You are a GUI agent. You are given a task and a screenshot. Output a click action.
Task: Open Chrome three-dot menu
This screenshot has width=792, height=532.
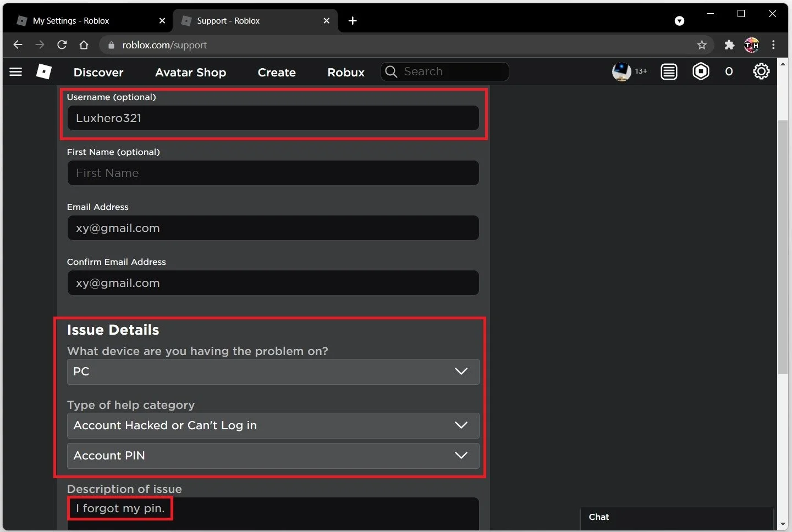tap(773, 45)
